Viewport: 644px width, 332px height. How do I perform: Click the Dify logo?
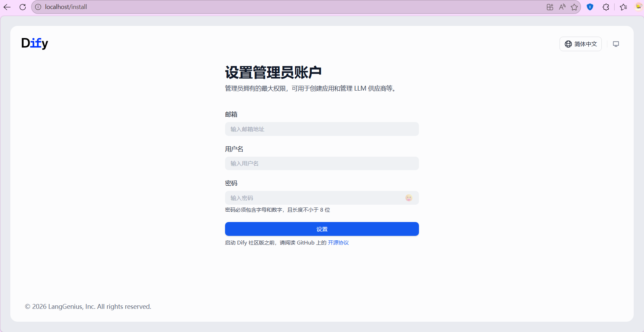coord(35,43)
